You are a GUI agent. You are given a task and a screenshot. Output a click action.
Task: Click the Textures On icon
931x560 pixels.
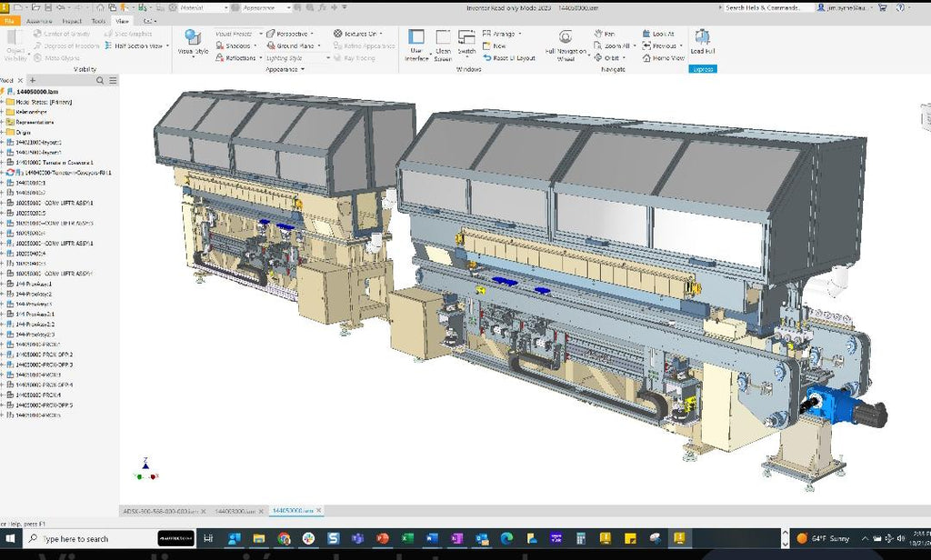coord(337,34)
